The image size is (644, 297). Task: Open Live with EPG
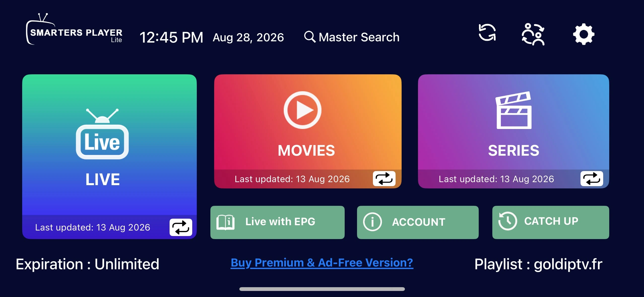point(277,222)
